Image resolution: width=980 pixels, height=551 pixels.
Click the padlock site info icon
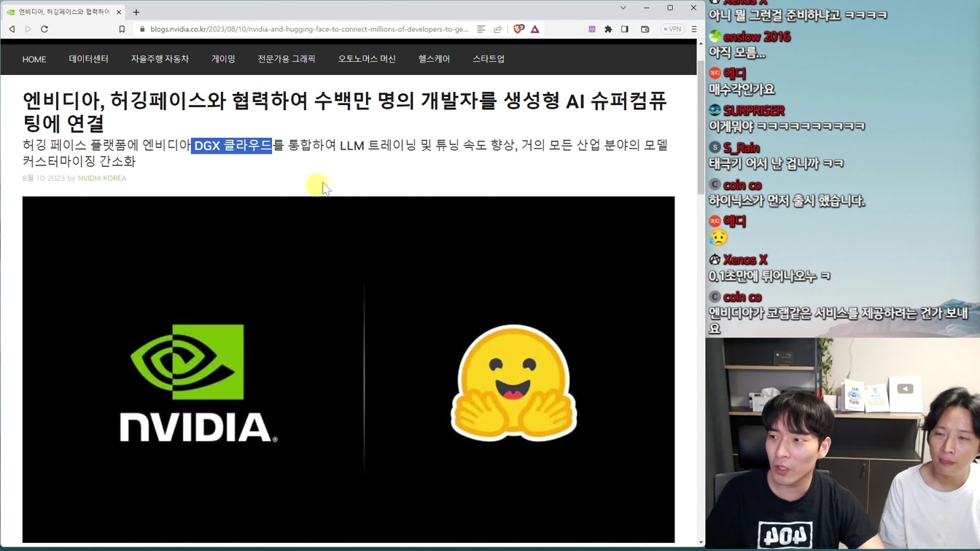[142, 29]
